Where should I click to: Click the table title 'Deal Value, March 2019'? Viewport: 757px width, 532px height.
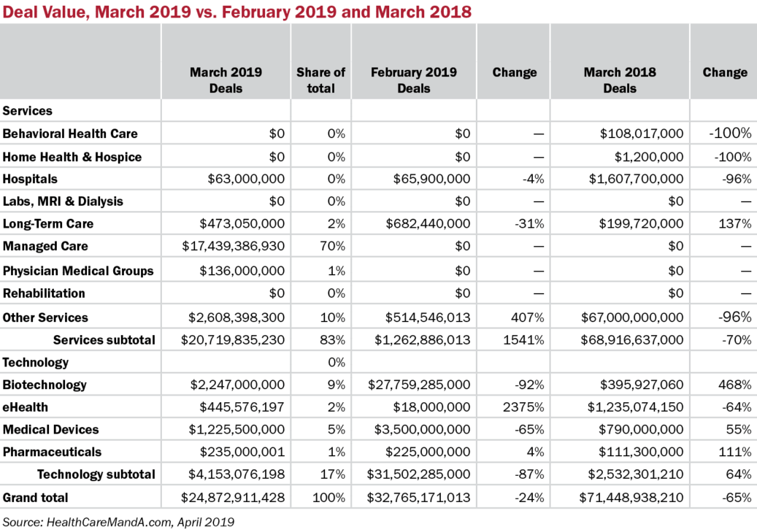[236, 12]
